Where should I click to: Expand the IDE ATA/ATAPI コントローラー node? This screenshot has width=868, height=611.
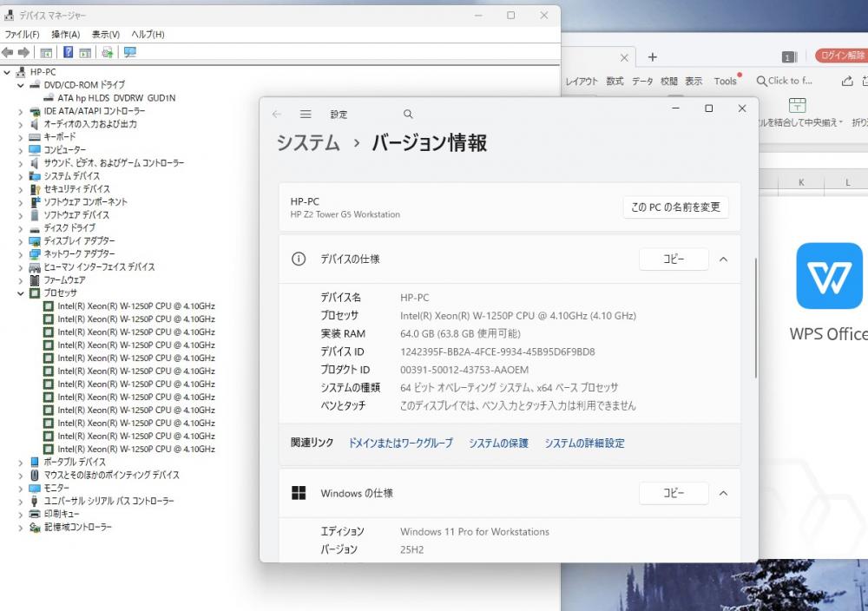[x=21, y=111]
